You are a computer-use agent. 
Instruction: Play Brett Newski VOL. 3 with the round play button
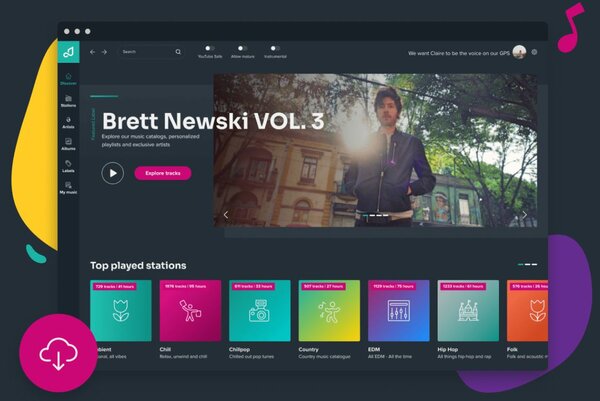pyautogui.click(x=112, y=173)
